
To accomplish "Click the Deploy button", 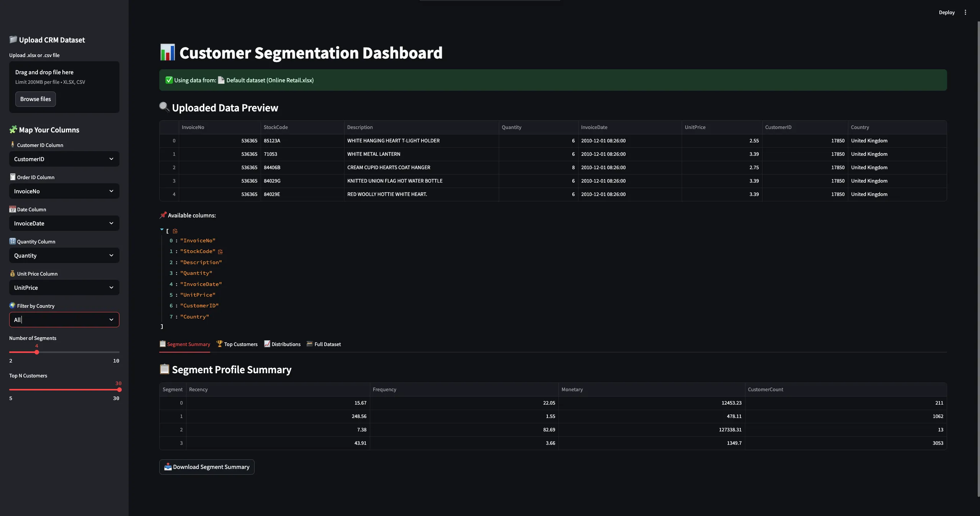I will coord(946,12).
